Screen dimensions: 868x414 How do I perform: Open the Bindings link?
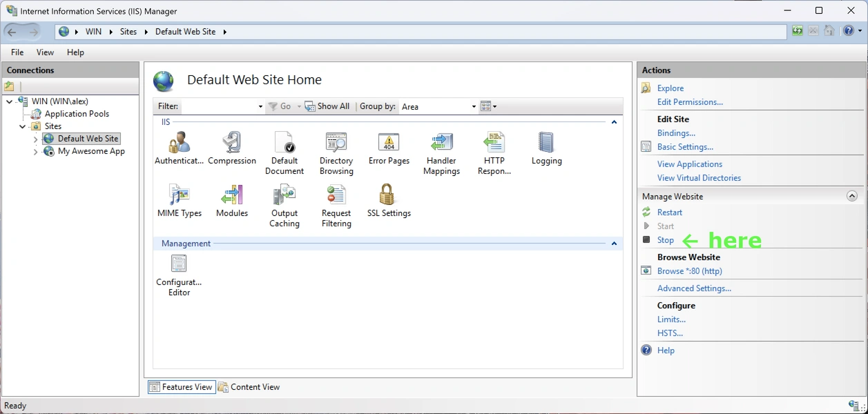tap(676, 133)
